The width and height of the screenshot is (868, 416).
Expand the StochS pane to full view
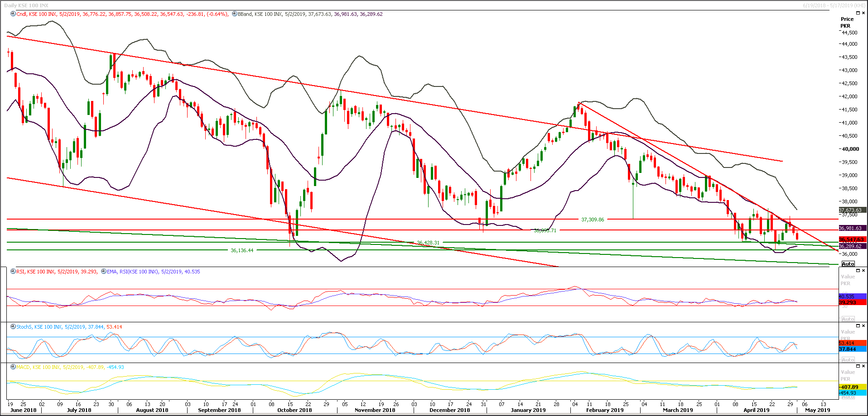pyautogui.click(x=858, y=325)
